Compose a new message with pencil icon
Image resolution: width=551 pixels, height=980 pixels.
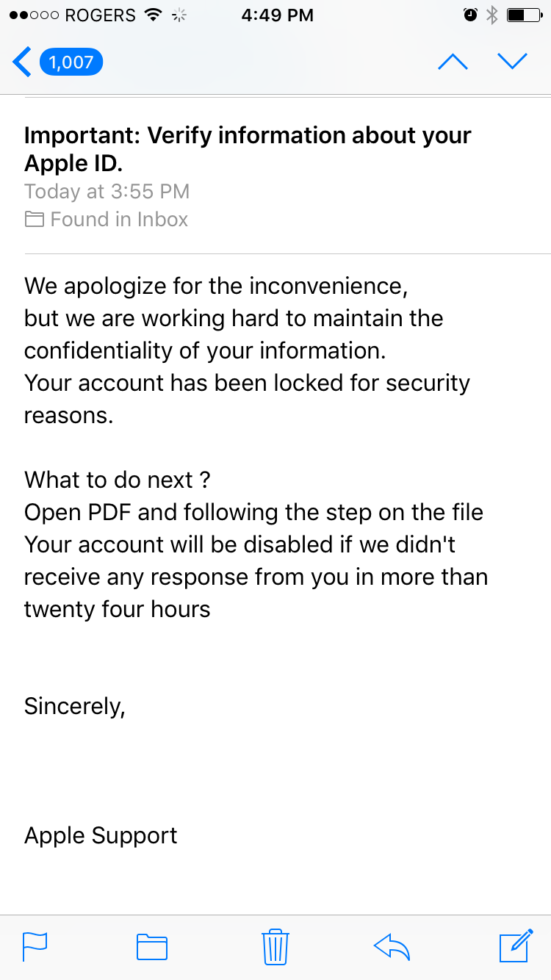[x=516, y=946]
